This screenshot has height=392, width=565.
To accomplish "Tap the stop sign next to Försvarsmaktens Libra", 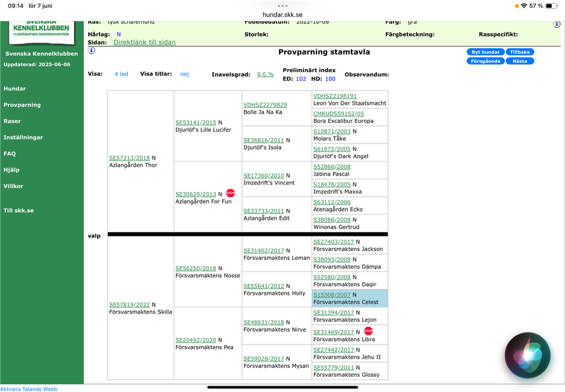I will (368, 331).
